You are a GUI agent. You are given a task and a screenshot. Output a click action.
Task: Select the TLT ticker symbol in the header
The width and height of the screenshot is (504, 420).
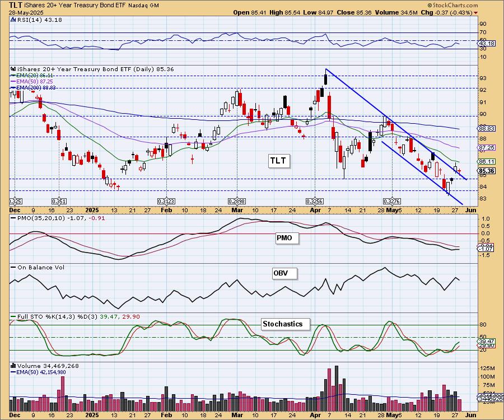tap(16, 5)
